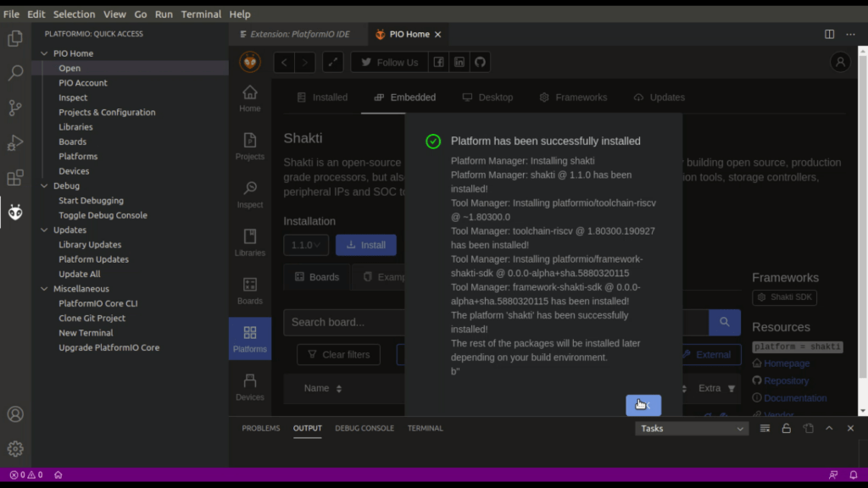The height and width of the screenshot is (488, 868).
Task: Open the Terminal menu
Action: (201, 14)
